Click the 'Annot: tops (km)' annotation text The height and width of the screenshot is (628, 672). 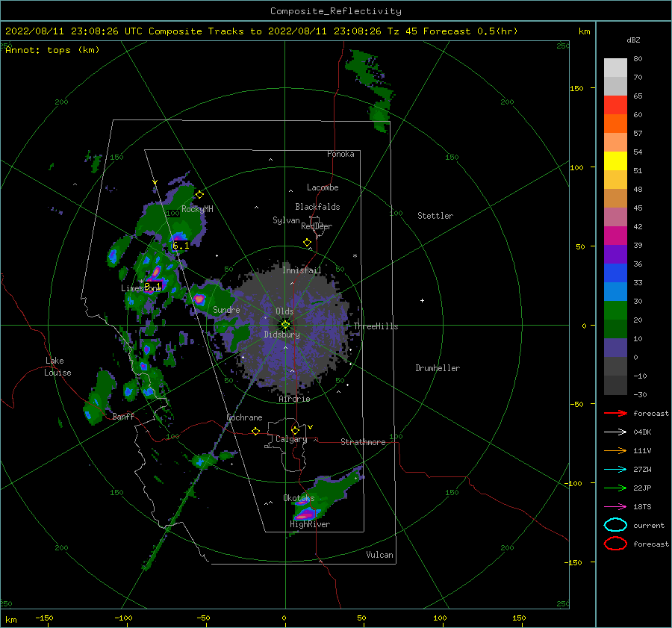[52, 50]
